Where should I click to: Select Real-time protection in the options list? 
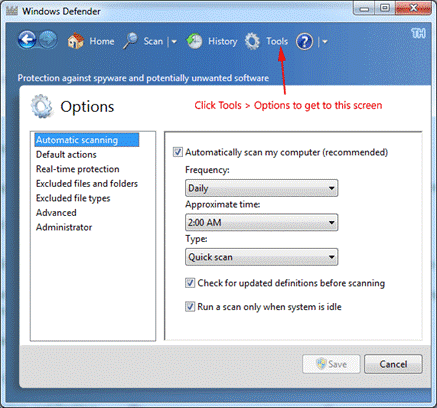[78, 169]
